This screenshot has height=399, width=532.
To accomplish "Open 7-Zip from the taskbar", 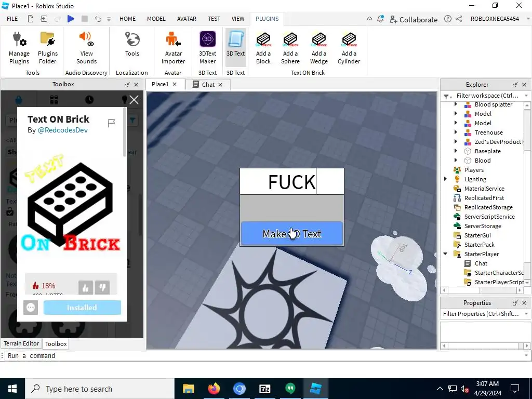I will (x=264, y=389).
